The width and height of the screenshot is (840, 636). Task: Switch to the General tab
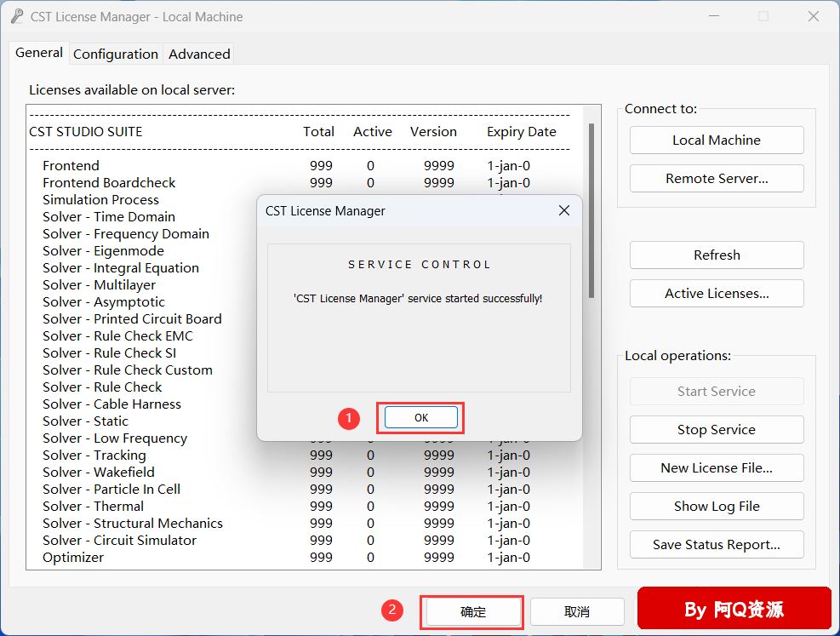click(x=39, y=53)
